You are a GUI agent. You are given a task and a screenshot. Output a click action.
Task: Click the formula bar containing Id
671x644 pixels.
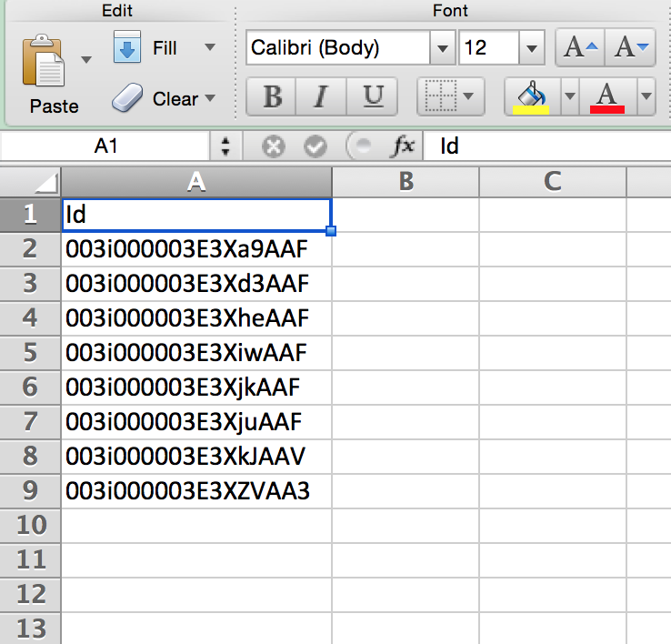point(547,146)
